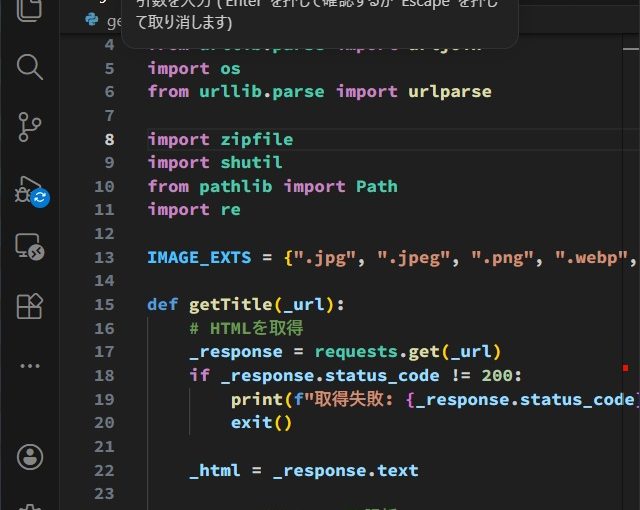Click the IMAGE_EXTS variable name
Image resolution: width=640 pixels, height=510 pixels.
(200, 257)
